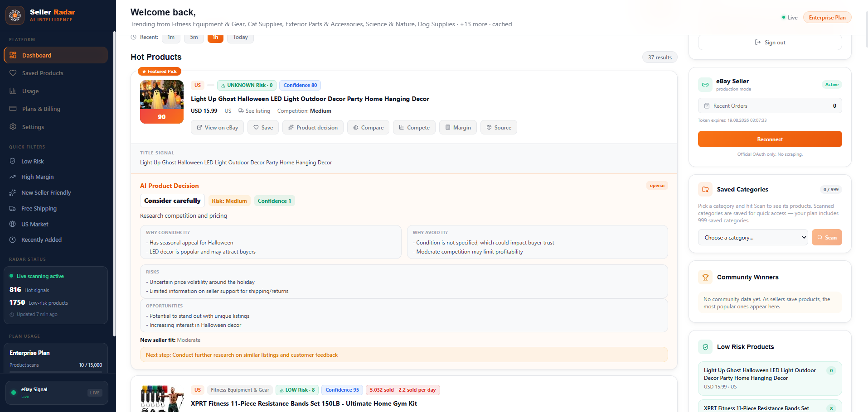The image size is (868, 412).
Task: Click the Community Winners trophy icon
Action: (705, 278)
